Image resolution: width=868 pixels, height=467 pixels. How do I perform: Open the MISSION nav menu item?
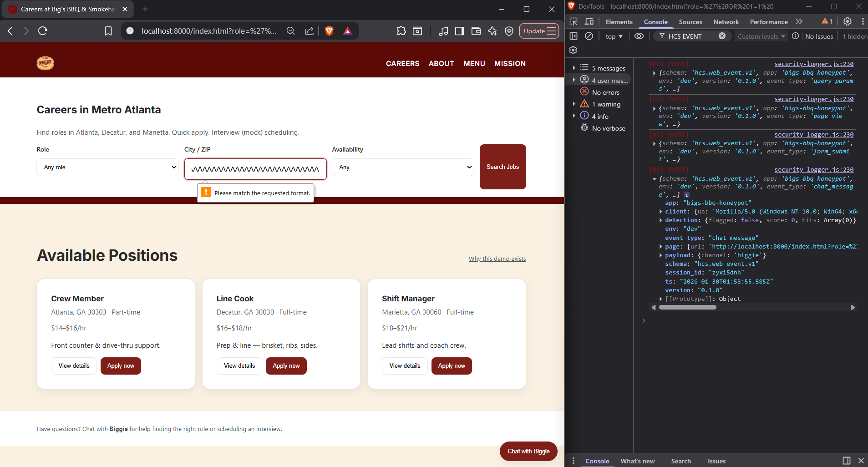tap(510, 64)
